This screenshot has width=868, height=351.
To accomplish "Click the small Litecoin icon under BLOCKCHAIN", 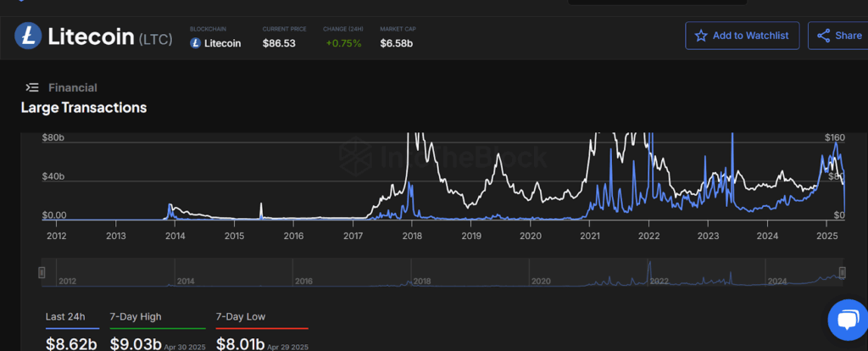I will click(x=195, y=43).
